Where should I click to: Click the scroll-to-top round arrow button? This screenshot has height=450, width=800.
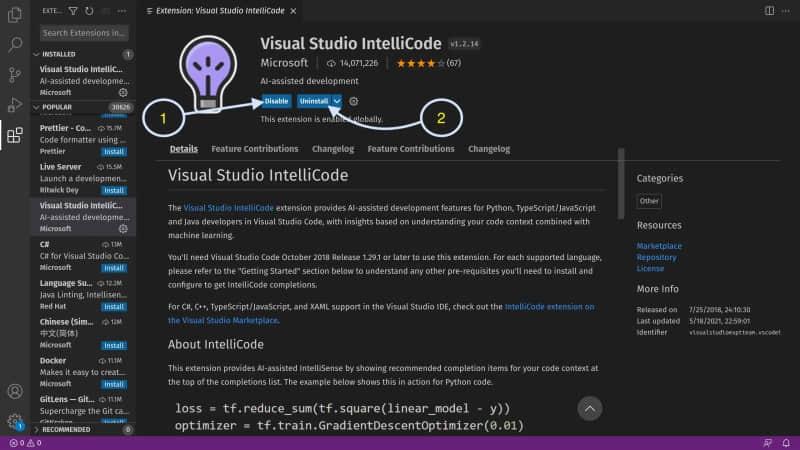(590, 408)
